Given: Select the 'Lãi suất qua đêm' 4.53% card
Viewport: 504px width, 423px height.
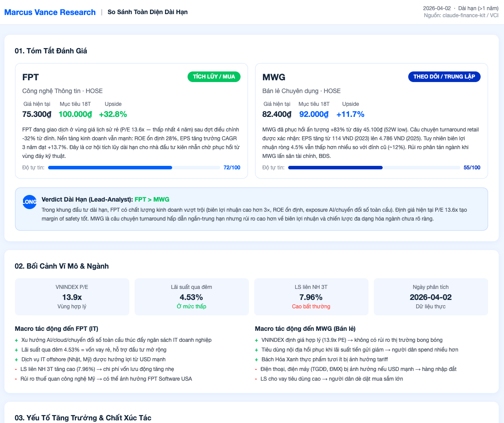Looking at the screenshot, I should pos(192,297).
